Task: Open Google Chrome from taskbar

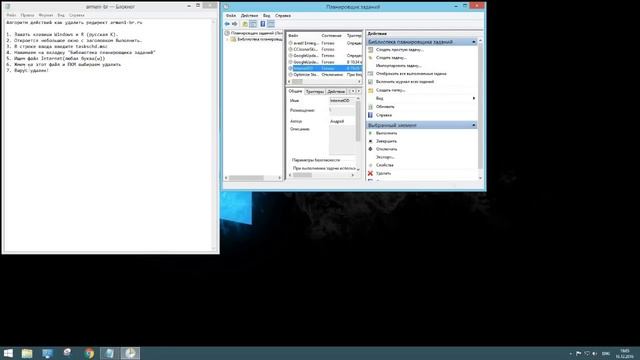Action: [89, 353]
